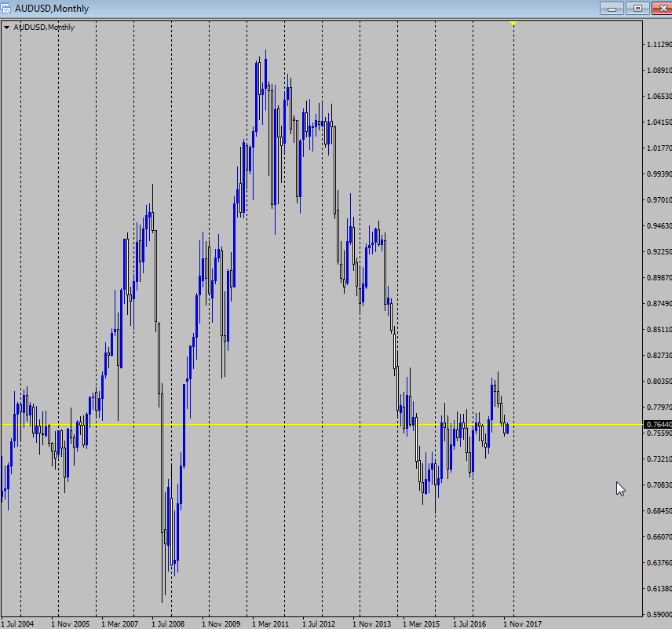Click the 0.7644 current price label
The width and height of the screenshot is (672, 629).
658,425
